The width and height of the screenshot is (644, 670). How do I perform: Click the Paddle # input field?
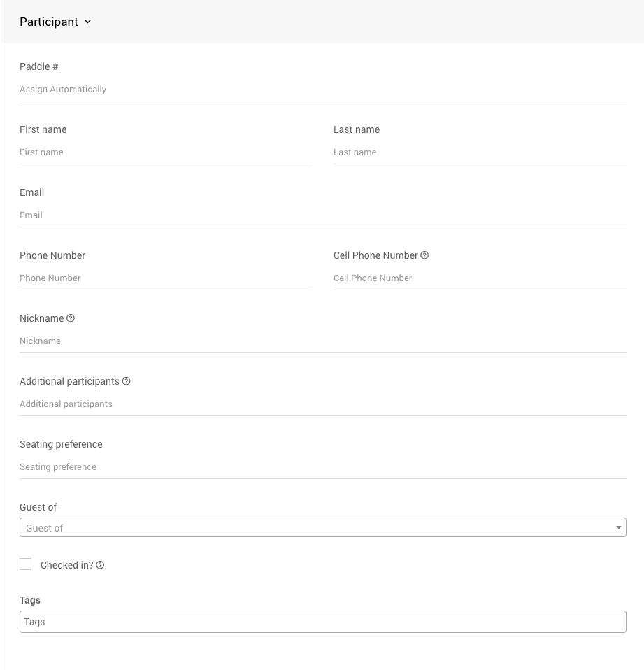coord(322,90)
